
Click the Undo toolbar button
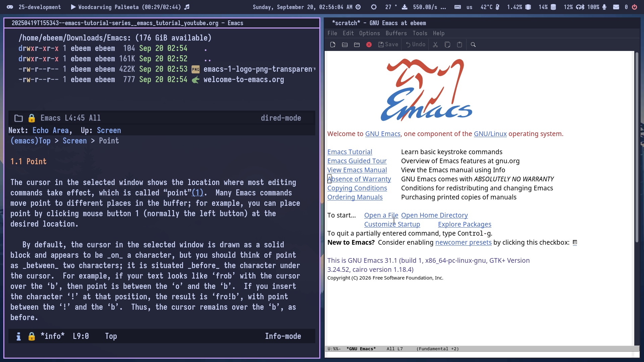click(416, 45)
